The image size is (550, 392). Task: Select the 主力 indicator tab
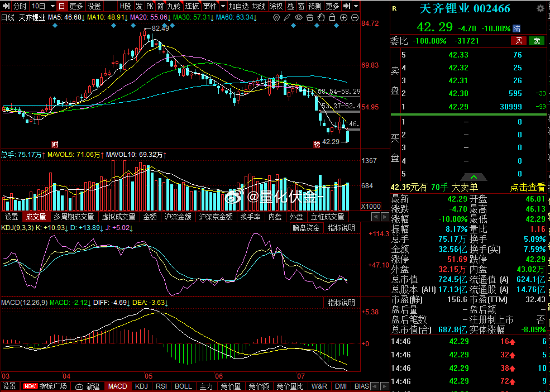(x=206, y=386)
